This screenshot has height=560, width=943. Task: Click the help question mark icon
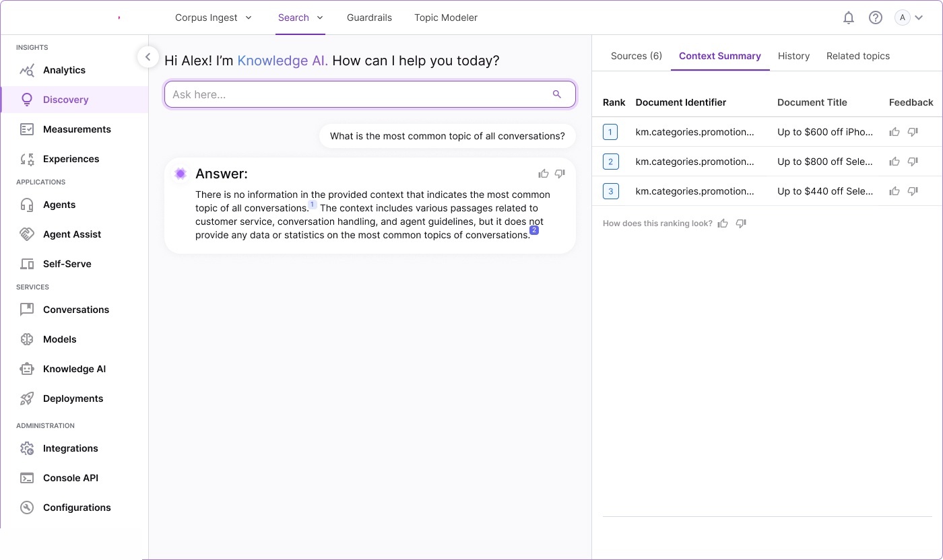click(x=875, y=18)
